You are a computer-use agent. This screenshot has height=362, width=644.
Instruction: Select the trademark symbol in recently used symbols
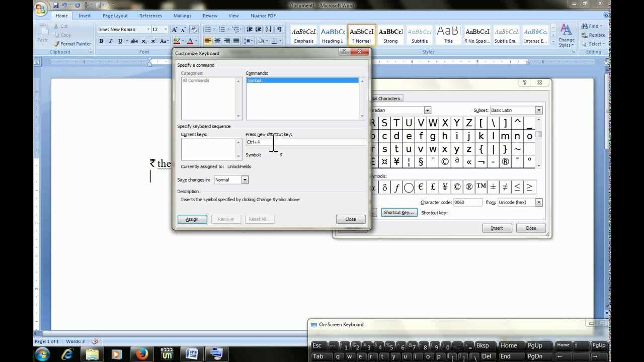tap(481, 187)
